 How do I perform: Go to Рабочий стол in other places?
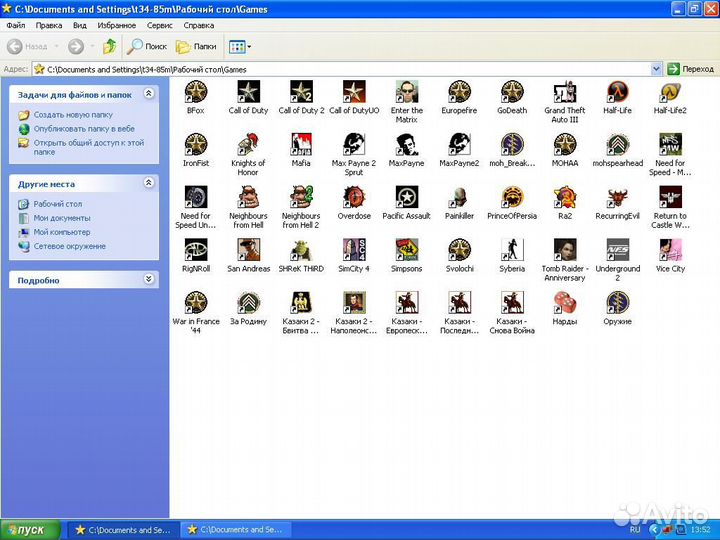tap(58, 204)
